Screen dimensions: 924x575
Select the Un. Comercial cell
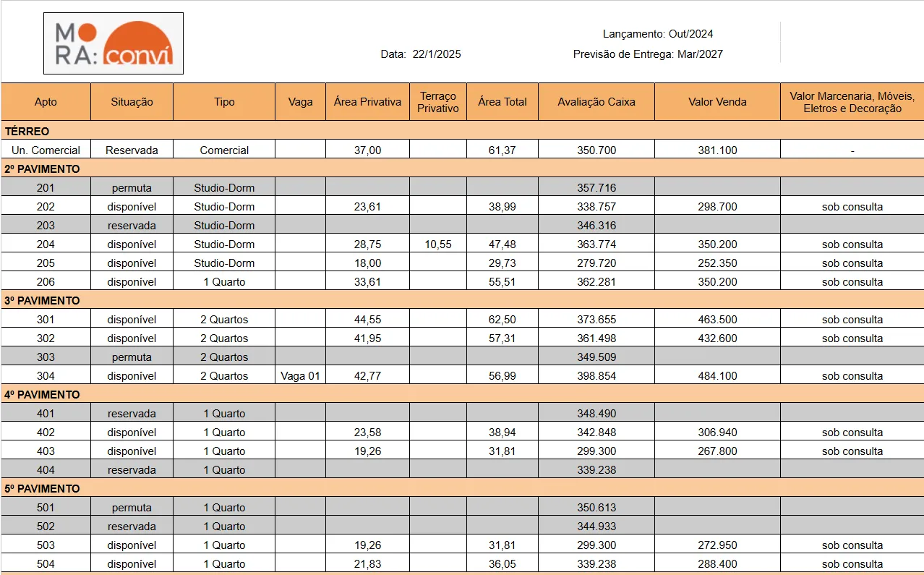(46, 150)
